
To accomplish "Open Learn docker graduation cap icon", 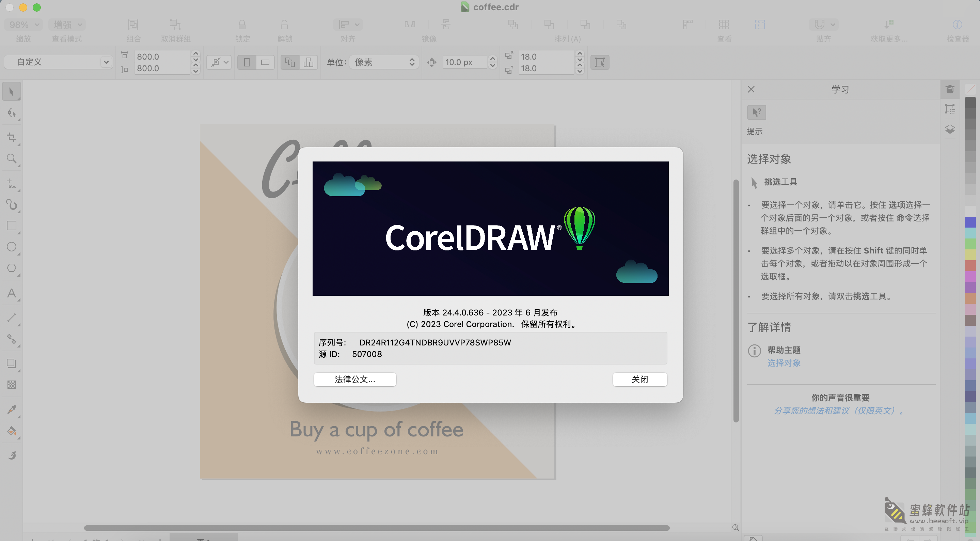I will [950, 90].
